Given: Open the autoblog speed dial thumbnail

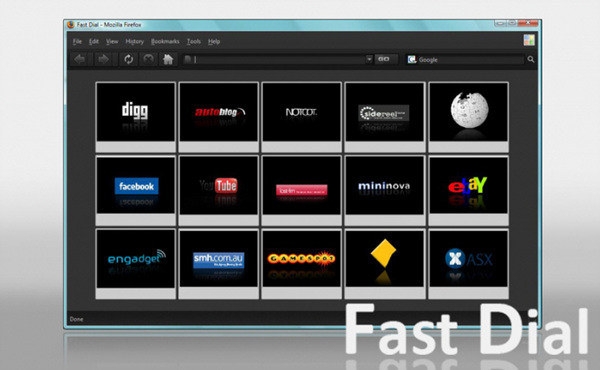Looking at the screenshot, I should point(218,117).
